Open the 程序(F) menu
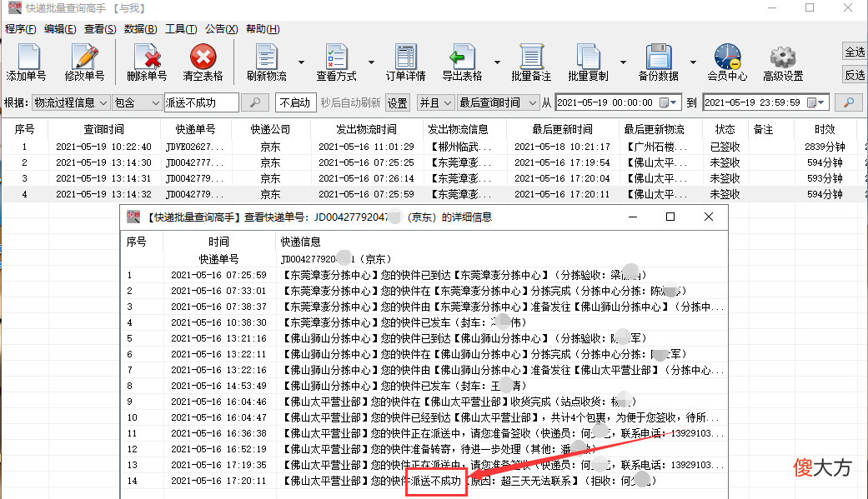This screenshot has height=499, width=868. [x=21, y=29]
